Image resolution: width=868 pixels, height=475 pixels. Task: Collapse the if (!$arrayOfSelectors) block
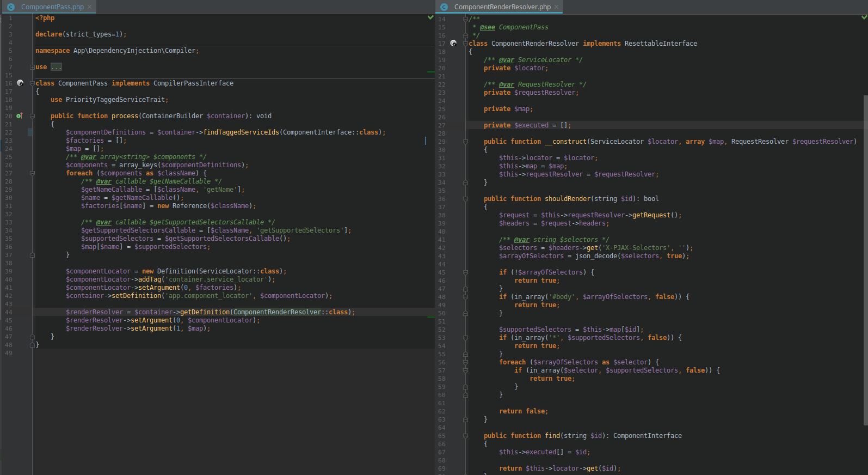coord(465,272)
